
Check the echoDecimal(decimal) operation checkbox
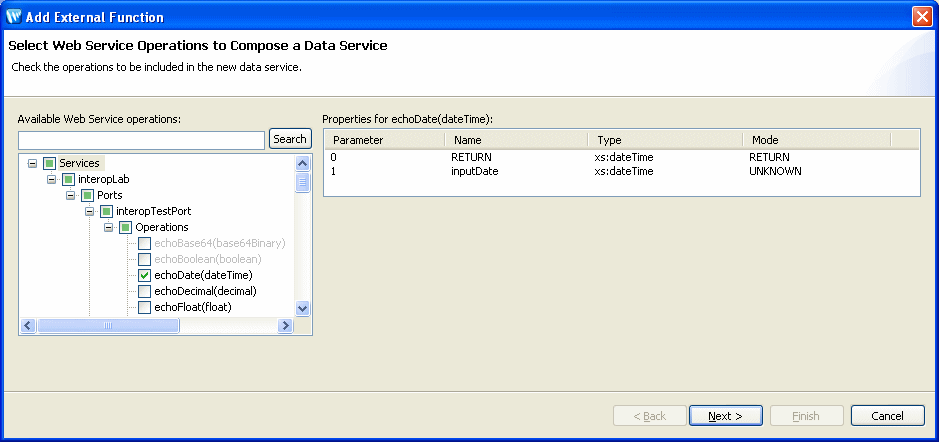pos(144,292)
